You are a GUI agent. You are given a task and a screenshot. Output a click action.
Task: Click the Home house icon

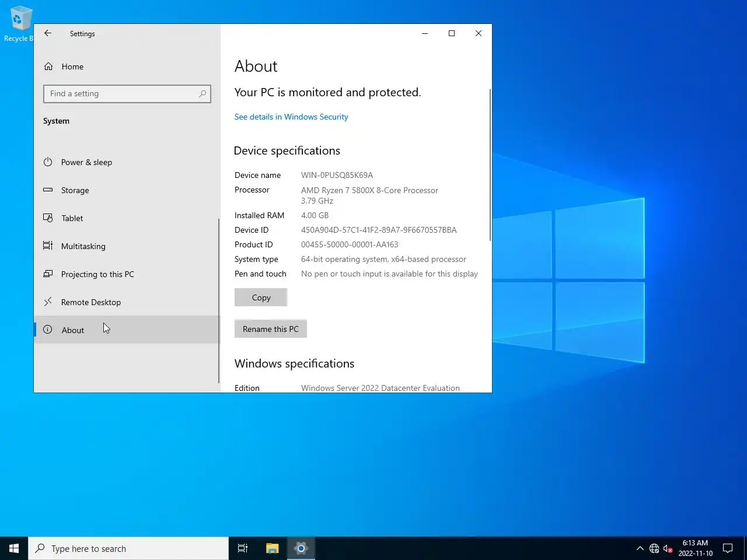pos(48,66)
